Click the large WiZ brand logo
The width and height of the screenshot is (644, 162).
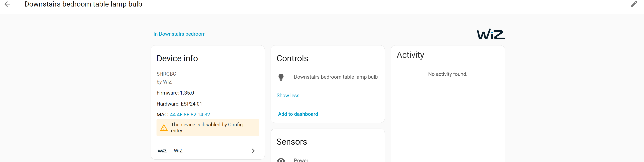pyautogui.click(x=491, y=34)
